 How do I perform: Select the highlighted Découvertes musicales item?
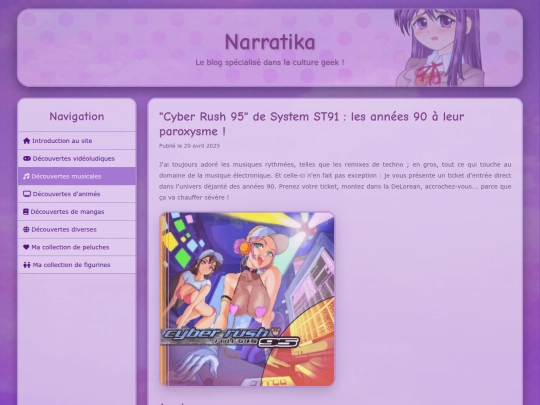(x=77, y=176)
